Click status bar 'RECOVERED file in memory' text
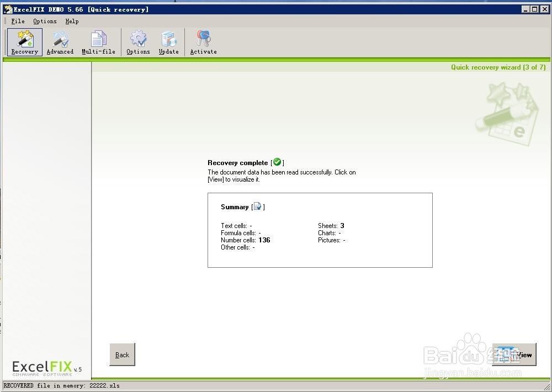The height and width of the screenshot is (392, 552). [x=62, y=386]
